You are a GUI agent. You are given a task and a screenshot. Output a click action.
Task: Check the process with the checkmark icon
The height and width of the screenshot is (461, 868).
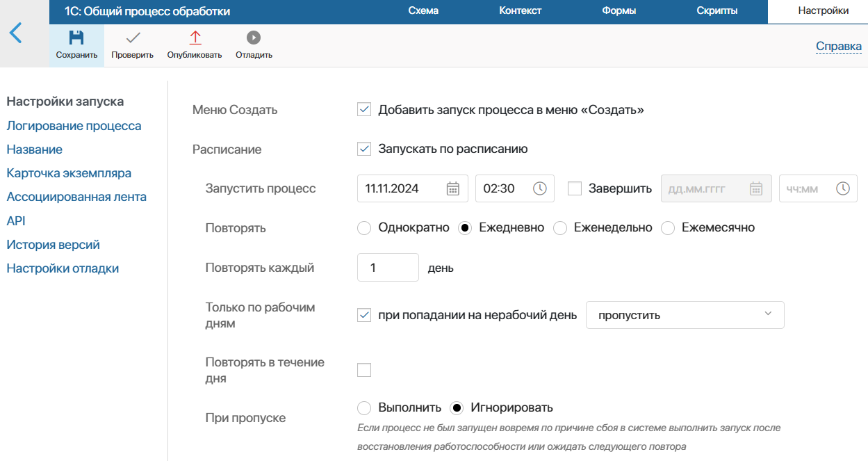pos(132,45)
